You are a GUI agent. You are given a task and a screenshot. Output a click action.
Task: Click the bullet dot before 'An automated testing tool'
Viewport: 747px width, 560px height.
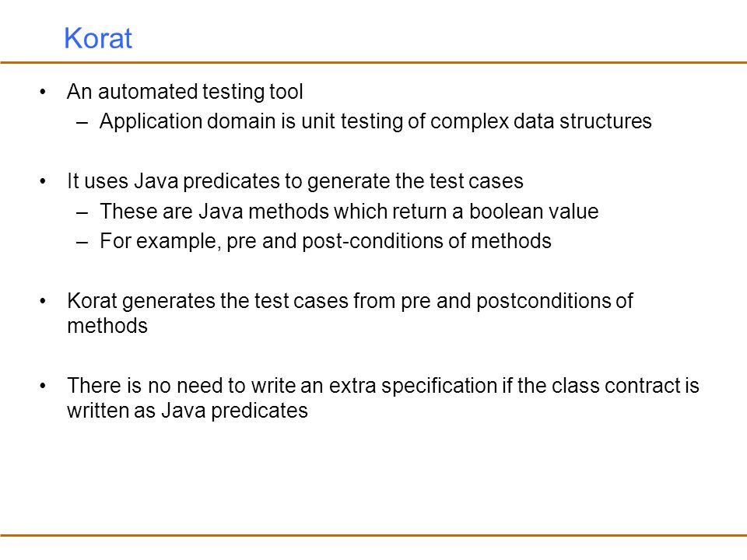coord(43,92)
